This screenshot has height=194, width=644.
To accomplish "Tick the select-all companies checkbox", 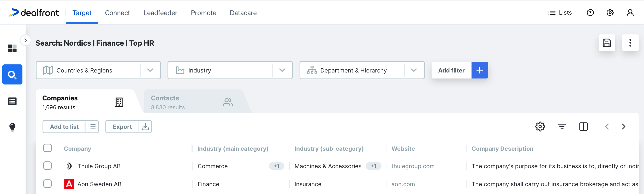I will (x=47, y=148).
